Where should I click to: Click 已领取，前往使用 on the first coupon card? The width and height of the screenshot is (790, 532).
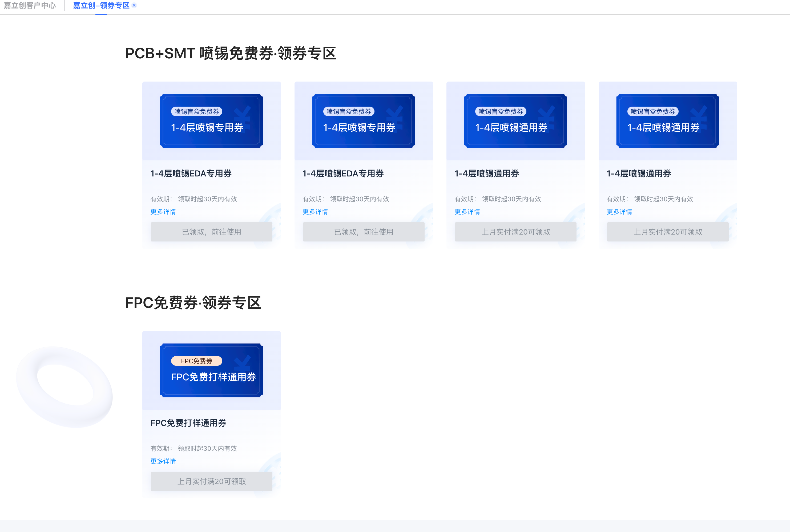tap(211, 232)
